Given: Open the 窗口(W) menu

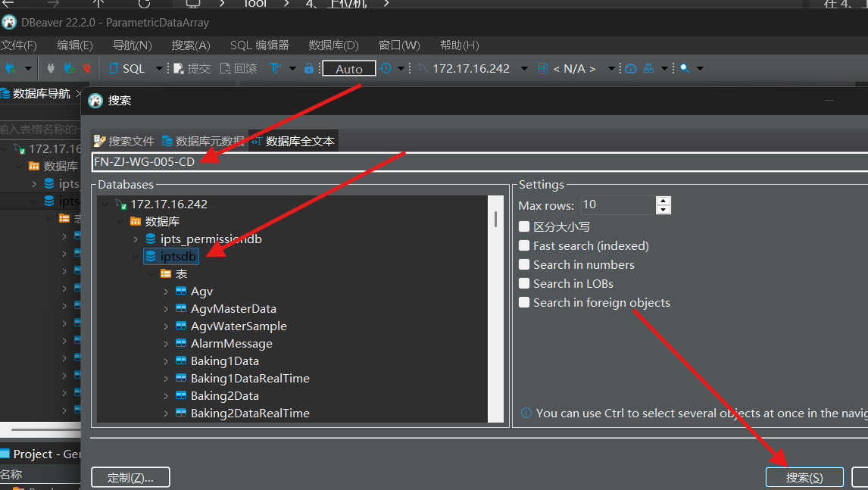Looking at the screenshot, I should click(x=399, y=45).
